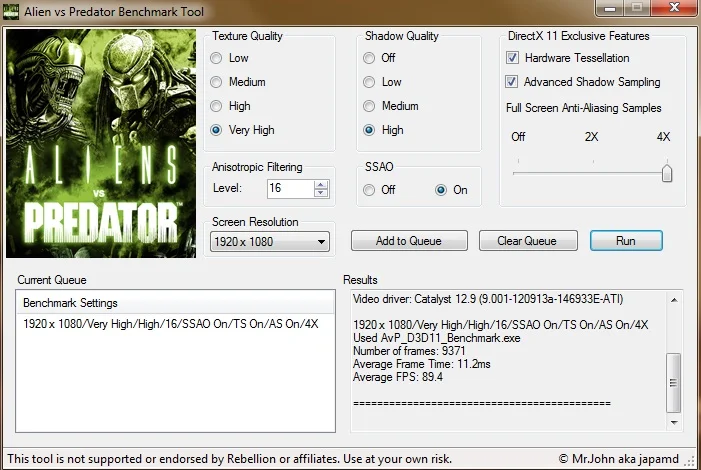Click the Results scrollbar up arrow
The width and height of the screenshot is (701, 470).
tap(674, 300)
